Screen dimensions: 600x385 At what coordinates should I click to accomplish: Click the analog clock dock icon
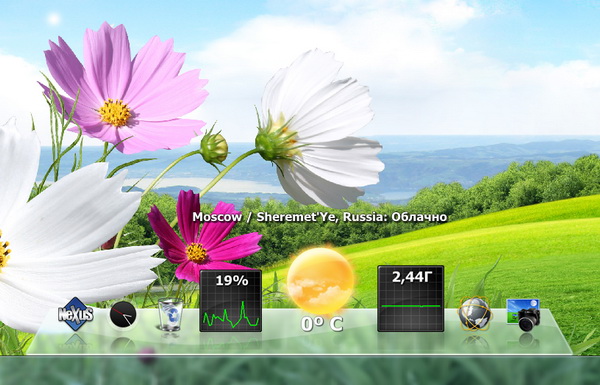point(123,314)
